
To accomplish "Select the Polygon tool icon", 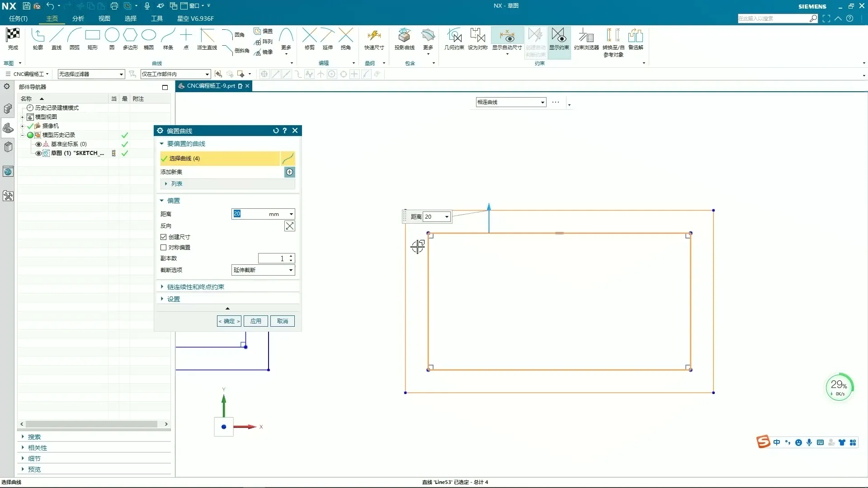I will [130, 35].
